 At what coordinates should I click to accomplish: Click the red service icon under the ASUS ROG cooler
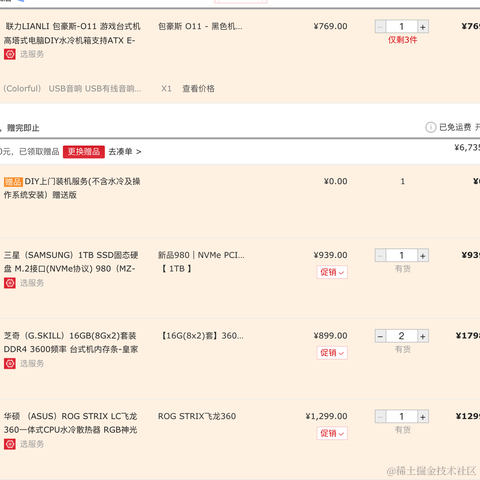click(10, 444)
